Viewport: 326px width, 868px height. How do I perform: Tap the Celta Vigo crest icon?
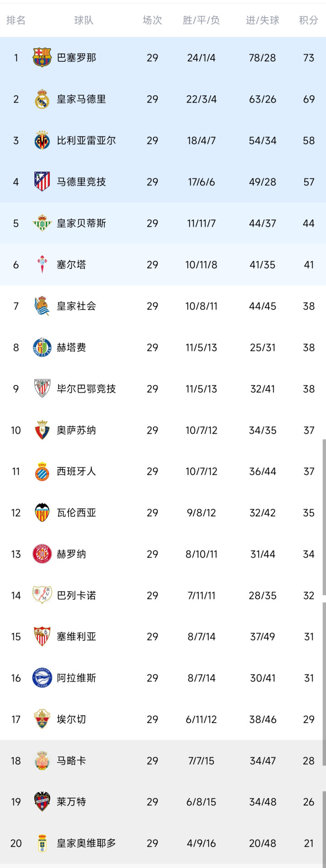click(42, 265)
